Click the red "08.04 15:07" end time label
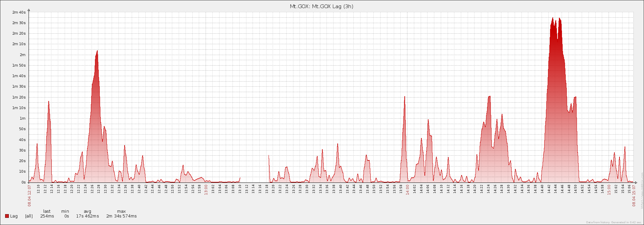The image size is (644, 225). [634, 195]
